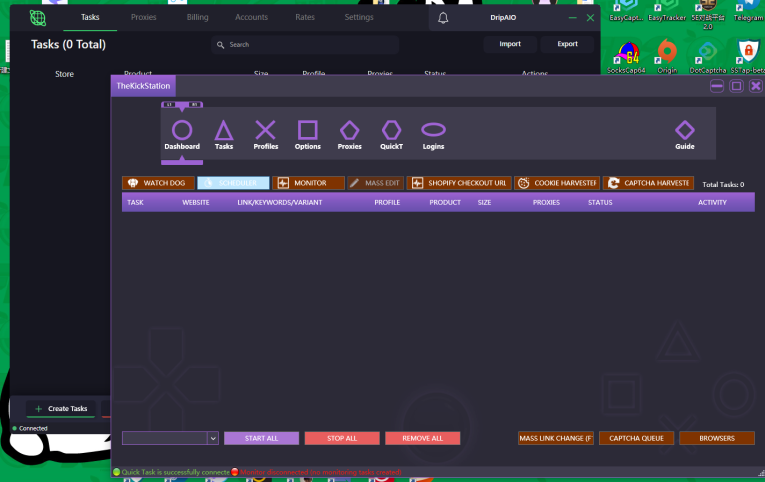The width and height of the screenshot is (765, 482).
Task: Open the Guide diamond icon
Action: [x=684, y=130]
